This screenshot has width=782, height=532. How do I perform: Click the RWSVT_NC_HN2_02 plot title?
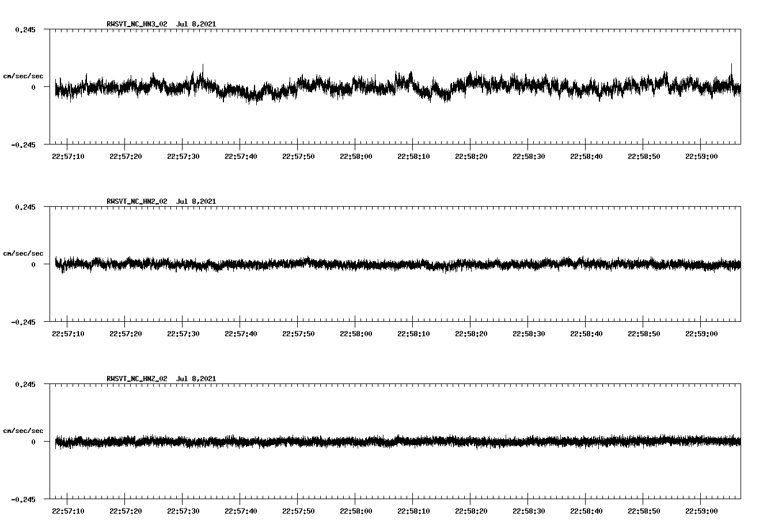tap(137, 202)
